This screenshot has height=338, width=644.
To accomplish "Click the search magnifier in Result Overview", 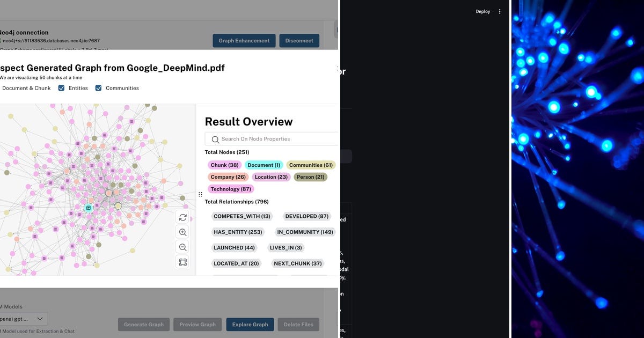I will tap(215, 139).
